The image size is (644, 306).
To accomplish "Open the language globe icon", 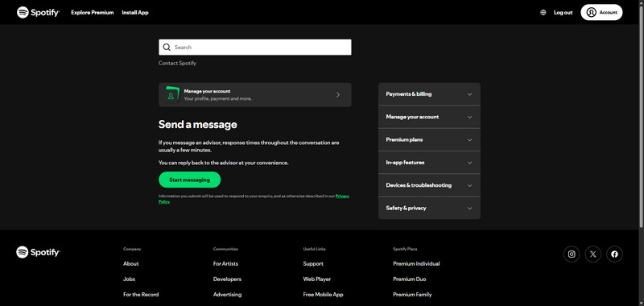I will point(543,12).
